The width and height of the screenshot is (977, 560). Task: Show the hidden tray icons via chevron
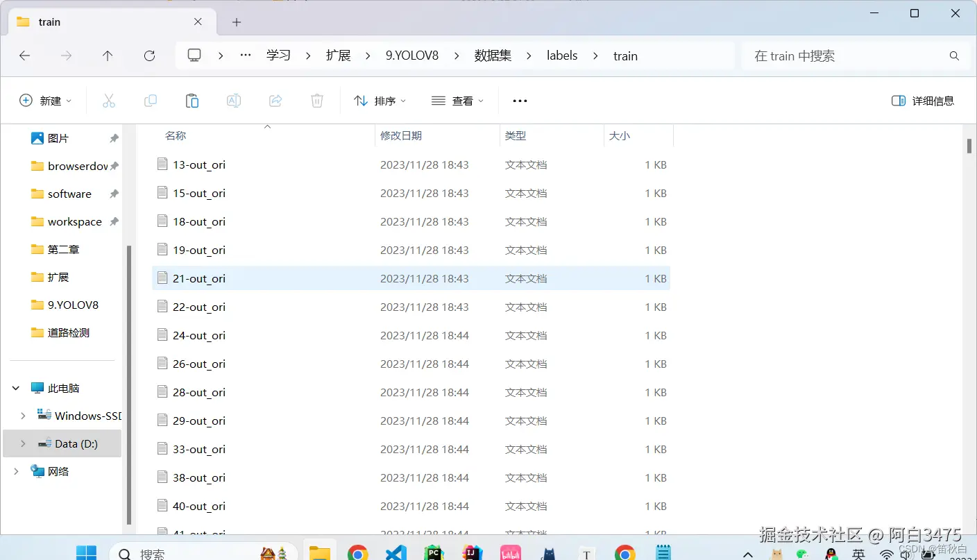point(747,555)
